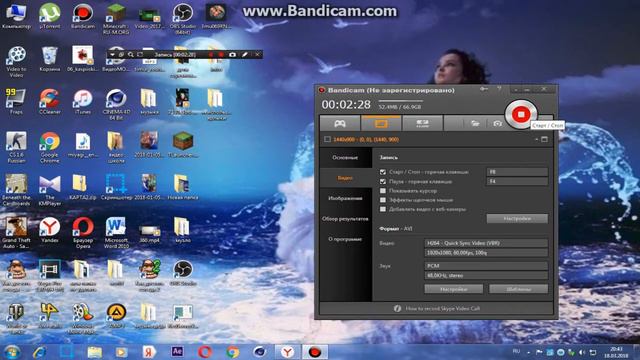Viewport: 640px width, 360px height.
Task: Toggle Pause hotkey checkbox
Action: 383,181
